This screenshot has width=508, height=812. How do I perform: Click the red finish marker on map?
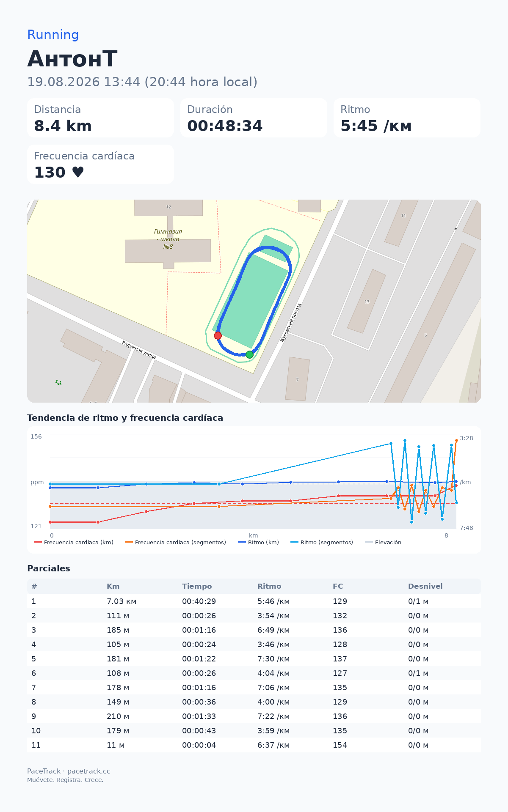click(x=218, y=335)
